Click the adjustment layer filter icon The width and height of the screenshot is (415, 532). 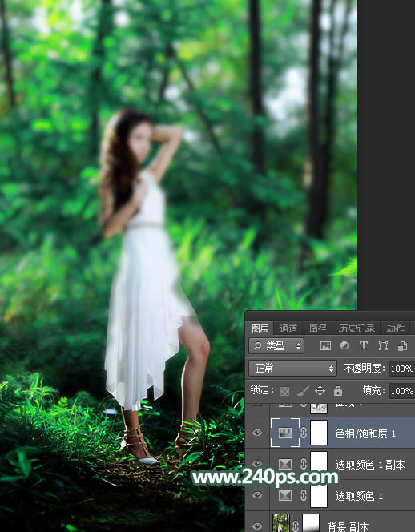pyautogui.click(x=344, y=346)
